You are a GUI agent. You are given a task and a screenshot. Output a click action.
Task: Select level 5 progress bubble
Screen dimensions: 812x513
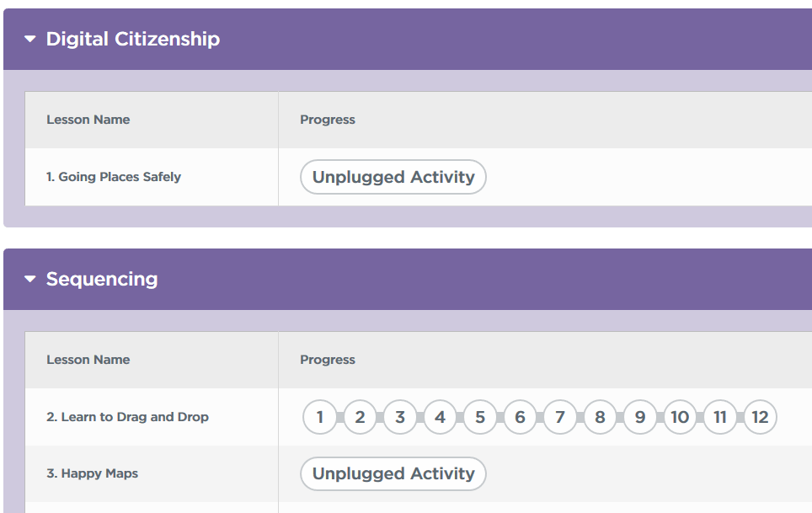pyautogui.click(x=480, y=417)
